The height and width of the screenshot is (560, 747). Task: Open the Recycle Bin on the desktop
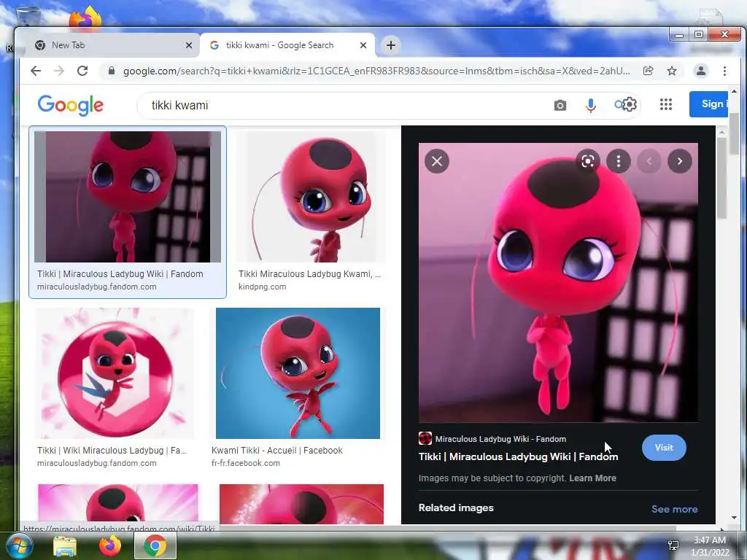point(28,17)
